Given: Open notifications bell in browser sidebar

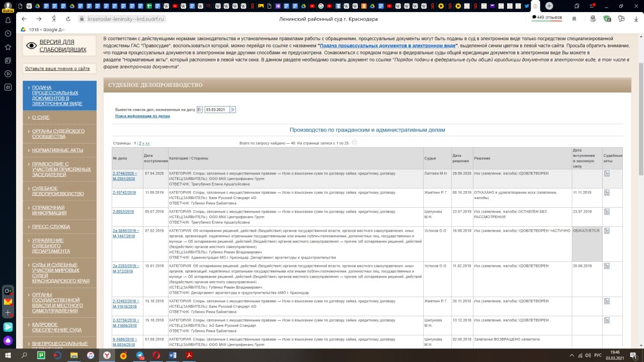Looking at the screenshot, I should (8, 20).
